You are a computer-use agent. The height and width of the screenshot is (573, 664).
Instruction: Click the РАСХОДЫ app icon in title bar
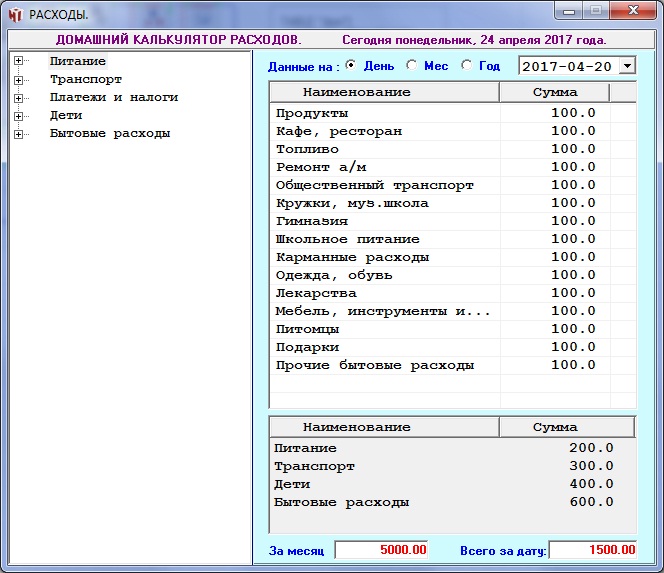tap(15, 15)
